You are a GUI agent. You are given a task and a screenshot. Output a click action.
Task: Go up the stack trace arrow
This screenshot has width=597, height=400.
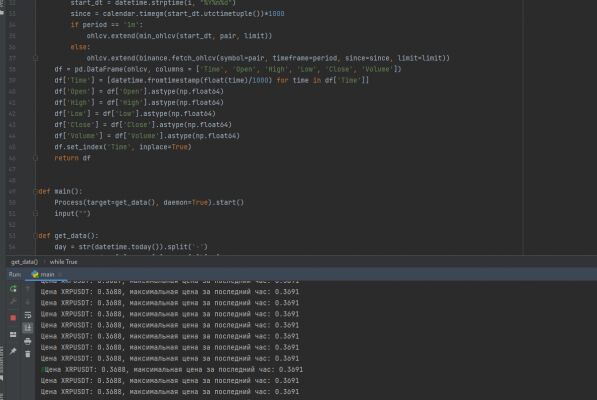pyautogui.click(x=28, y=289)
